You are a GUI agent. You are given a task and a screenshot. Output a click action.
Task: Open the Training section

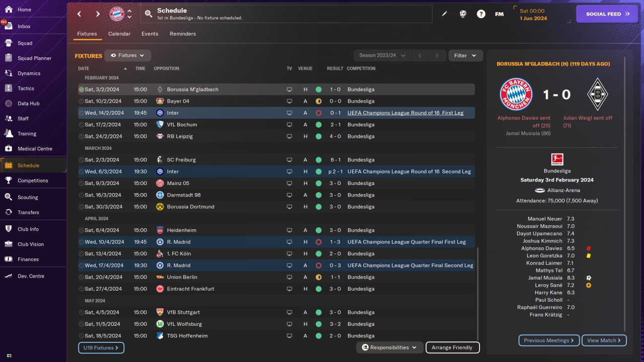[x=33, y=134]
